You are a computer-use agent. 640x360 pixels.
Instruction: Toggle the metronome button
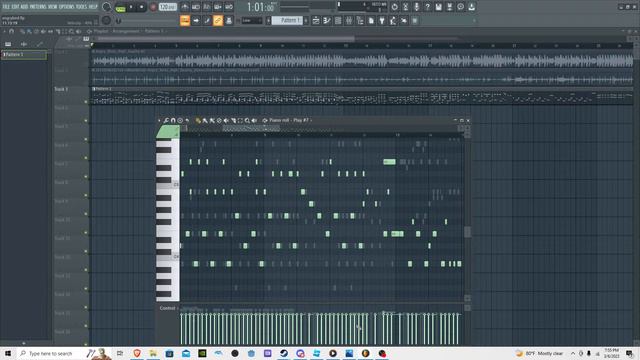pos(185,7)
